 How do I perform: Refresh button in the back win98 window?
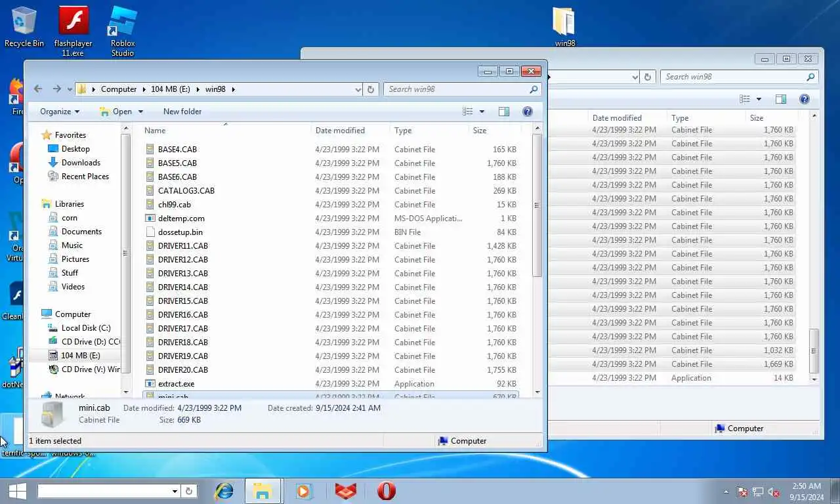pyautogui.click(x=648, y=77)
